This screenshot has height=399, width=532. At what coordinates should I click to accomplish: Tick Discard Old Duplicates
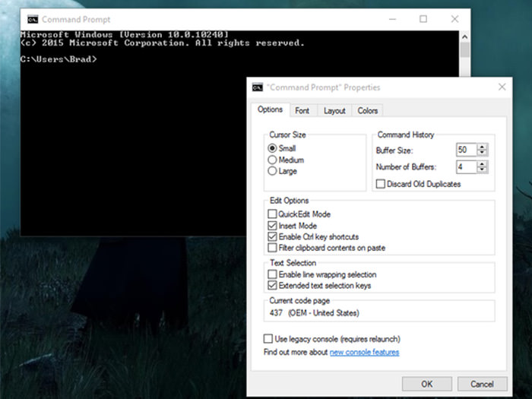coord(382,184)
